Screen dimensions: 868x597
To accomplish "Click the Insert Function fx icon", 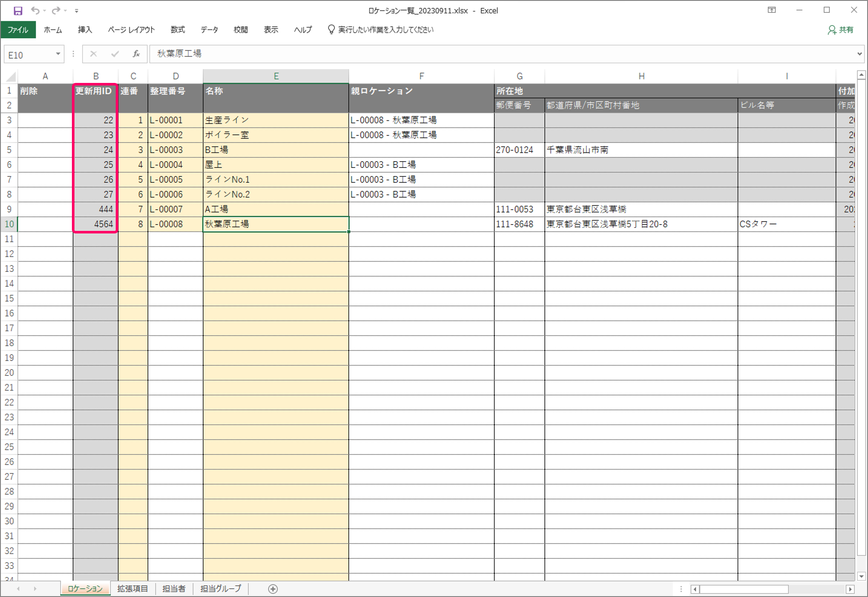I will (x=136, y=54).
